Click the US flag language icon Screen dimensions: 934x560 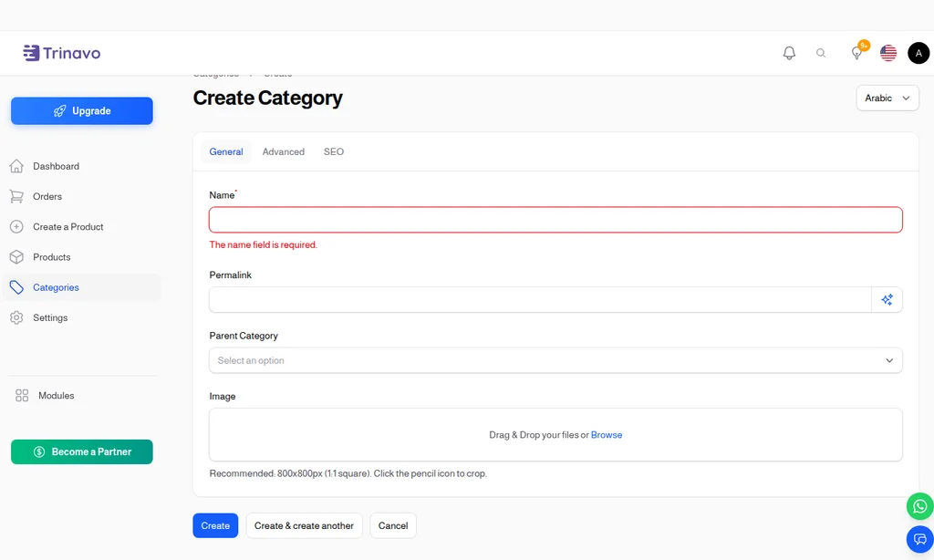pyautogui.click(x=888, y=53)
